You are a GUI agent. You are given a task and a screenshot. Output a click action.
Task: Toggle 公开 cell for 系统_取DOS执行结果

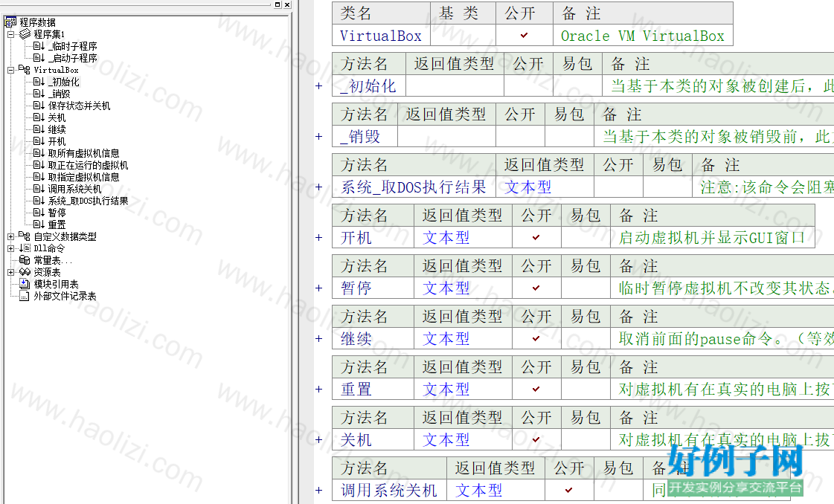click(x=618, y=187)
